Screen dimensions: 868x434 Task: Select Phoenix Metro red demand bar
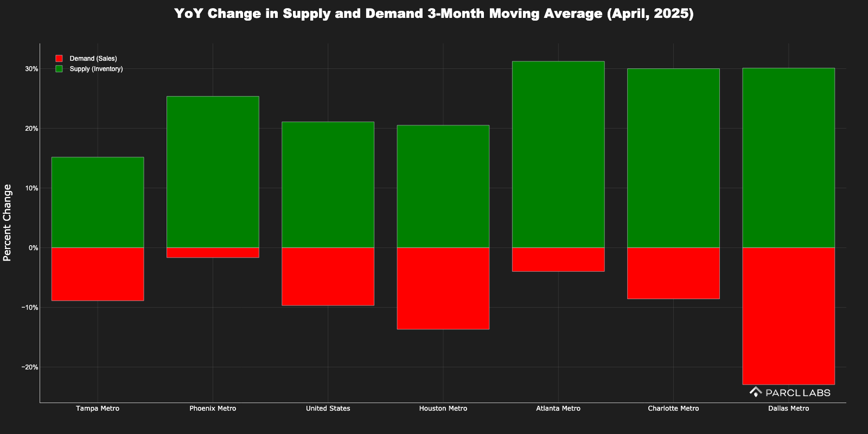213,253
